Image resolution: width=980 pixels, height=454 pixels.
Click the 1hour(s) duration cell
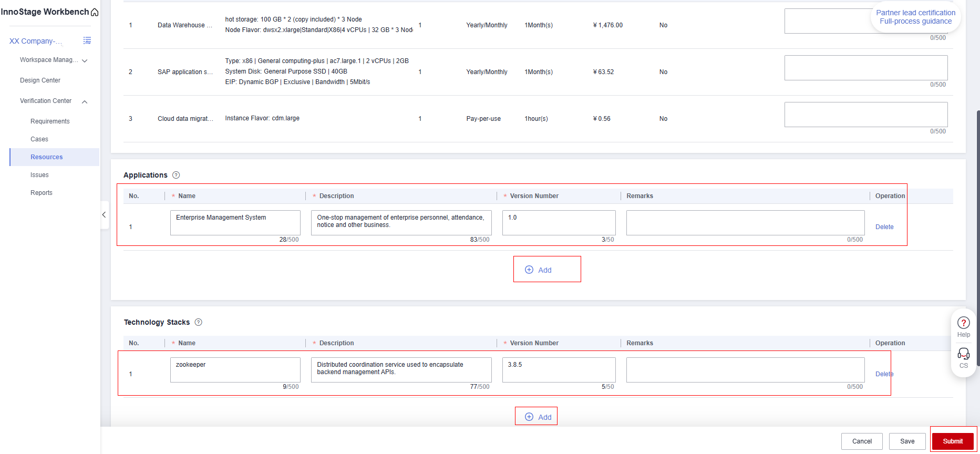tap(536, 119)
